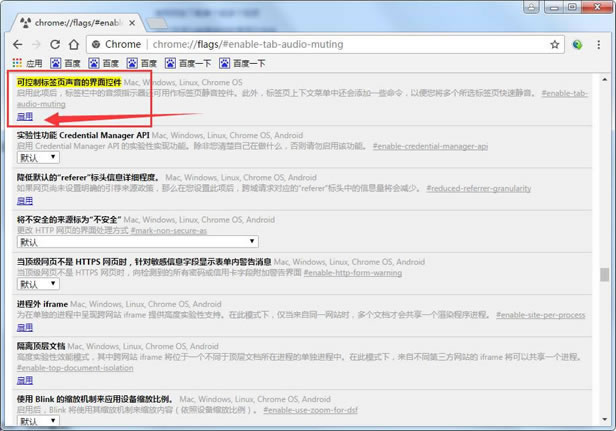Click the scrollbar down arrow
Viewport: 616px width, 431px height.
click(604, 420)
